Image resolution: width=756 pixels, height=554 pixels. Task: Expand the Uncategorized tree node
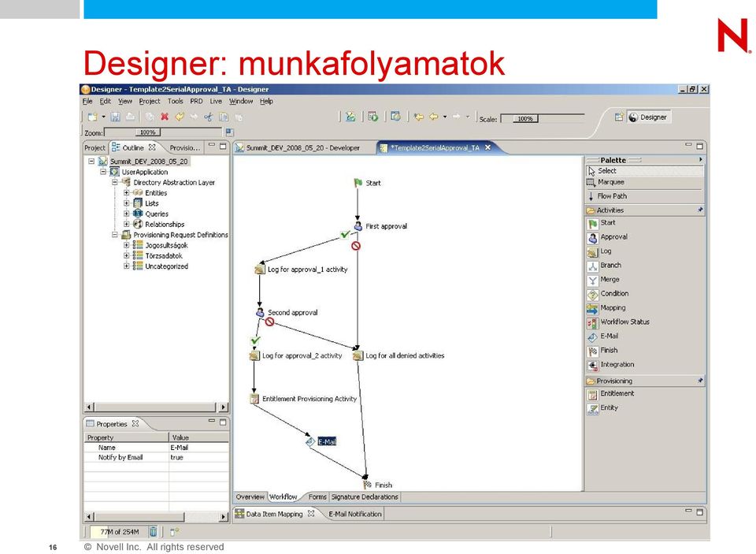126,266
